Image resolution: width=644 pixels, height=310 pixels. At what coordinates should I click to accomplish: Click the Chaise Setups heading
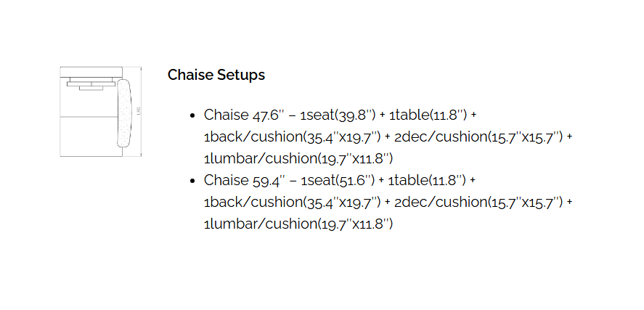click(x=216, y=75)
